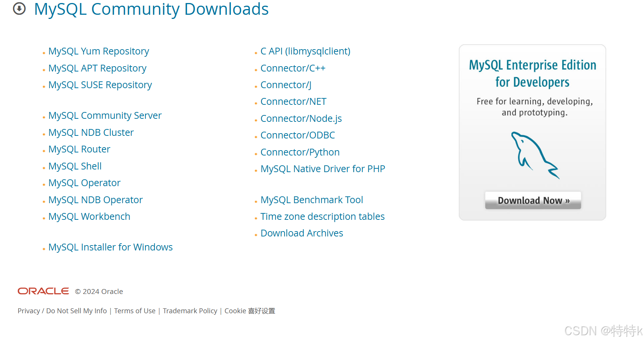Open the Connector/J link
This screenshot has width=644, height=342.
pyautogui.click(x=286, y=85)
